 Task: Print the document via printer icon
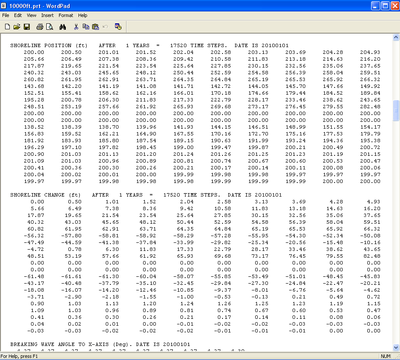point(40,27)
